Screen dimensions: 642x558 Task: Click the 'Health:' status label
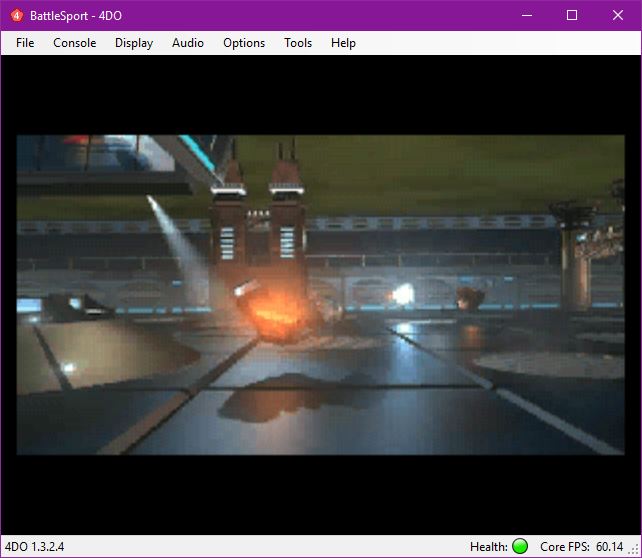point(489,547)
